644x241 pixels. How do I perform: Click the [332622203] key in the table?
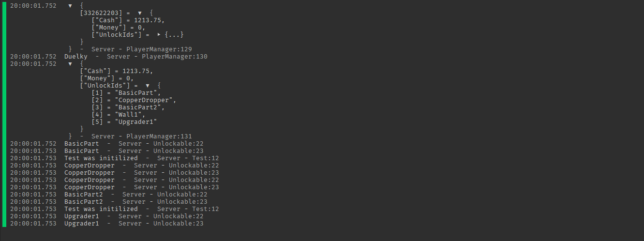[101, 13]
